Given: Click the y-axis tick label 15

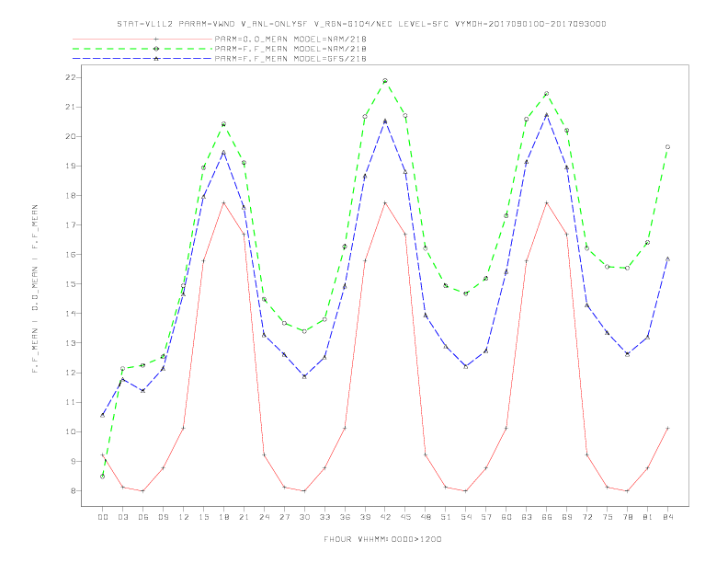Looking at the screenshot, I should pyautogui.click(x=70, y=284).
